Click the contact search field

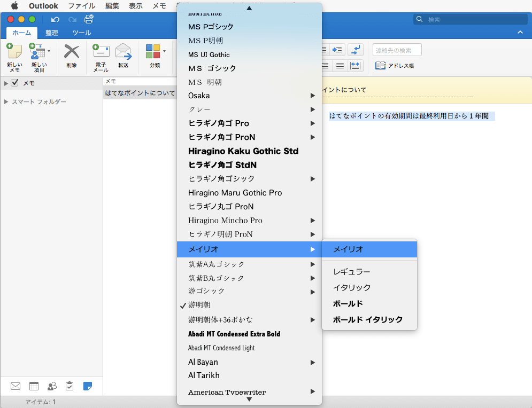[x=397, y=50]
